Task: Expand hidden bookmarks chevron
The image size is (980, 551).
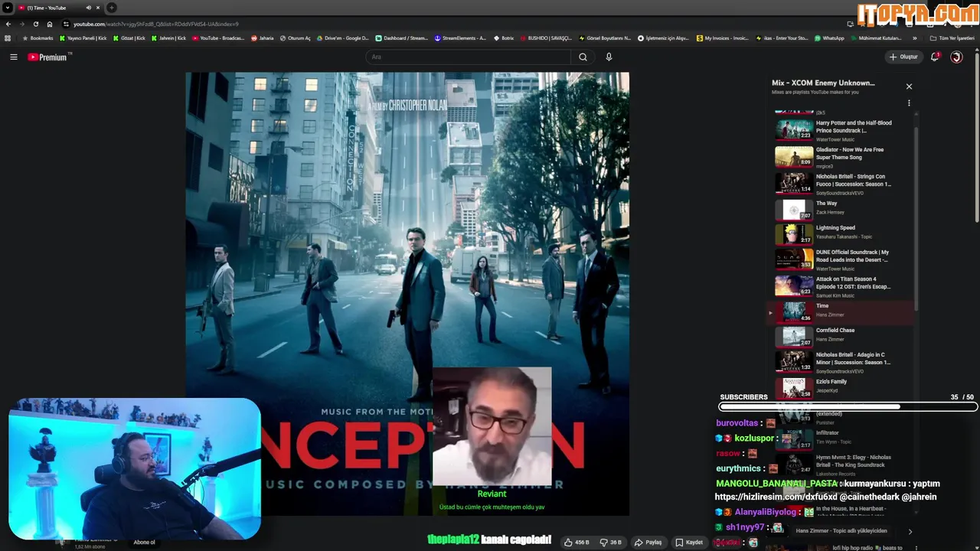Action: (915, 37)
